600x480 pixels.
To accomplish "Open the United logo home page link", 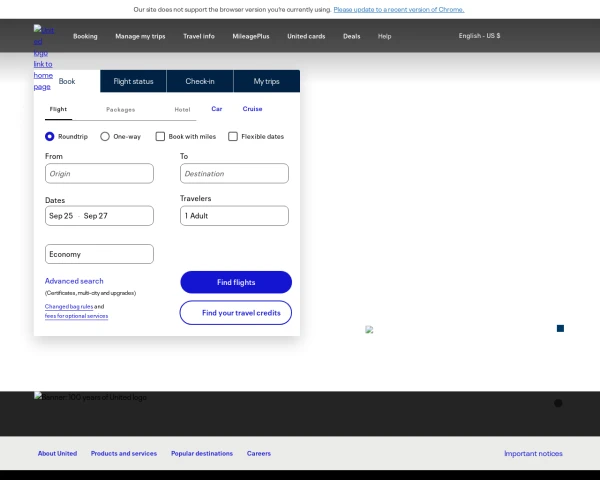I will 43,58.
